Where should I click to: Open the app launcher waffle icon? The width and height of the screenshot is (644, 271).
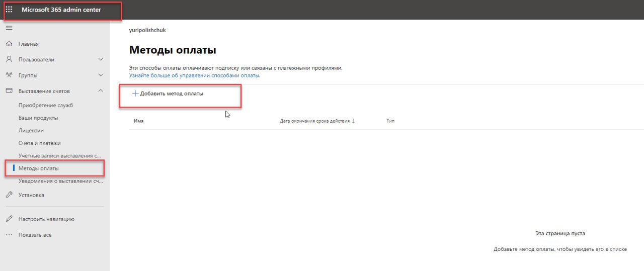[9, 10]
